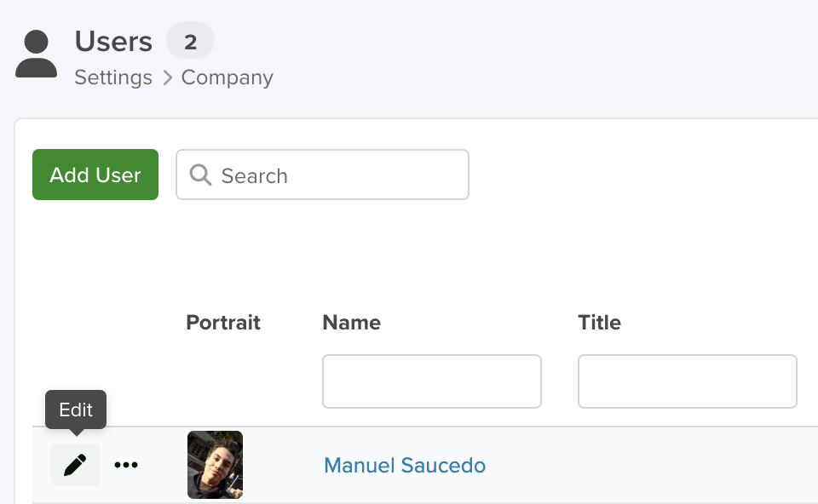Click the Name column filter box
Screen dimensions: 818x504
432,381
